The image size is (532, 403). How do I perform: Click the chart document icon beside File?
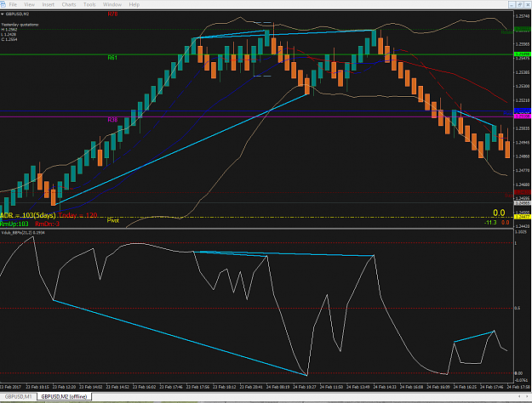point(3,4)
